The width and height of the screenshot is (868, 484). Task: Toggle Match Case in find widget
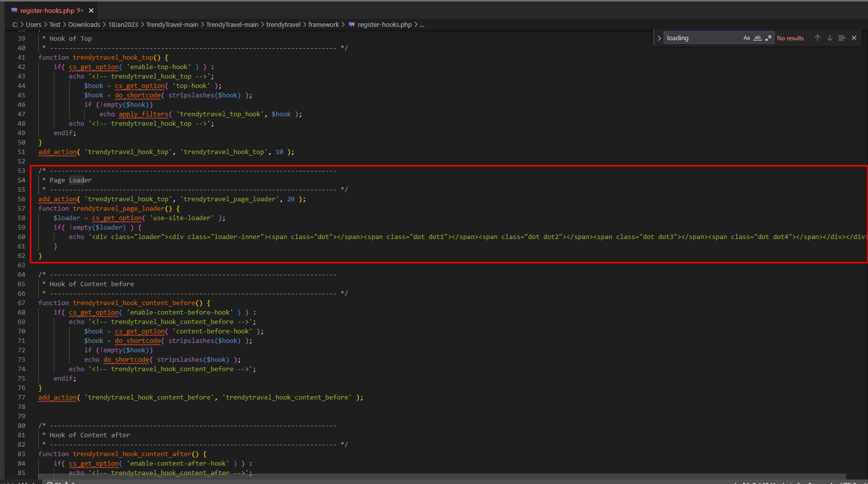click(x=747, y=38)
